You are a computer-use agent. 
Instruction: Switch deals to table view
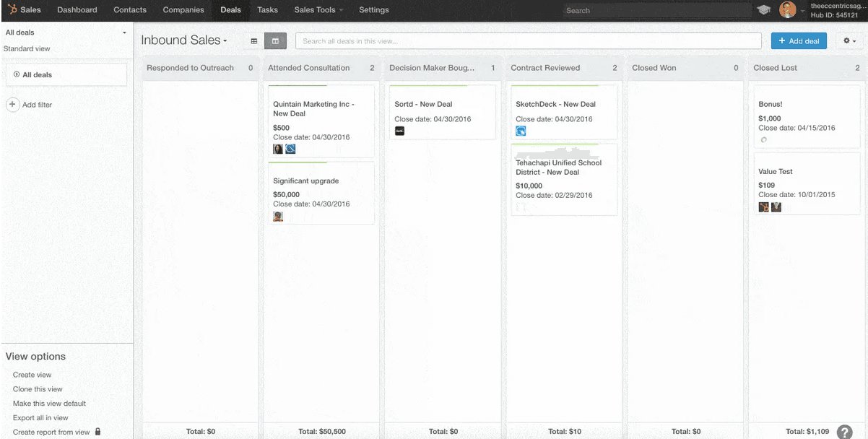tap(253, 40)
